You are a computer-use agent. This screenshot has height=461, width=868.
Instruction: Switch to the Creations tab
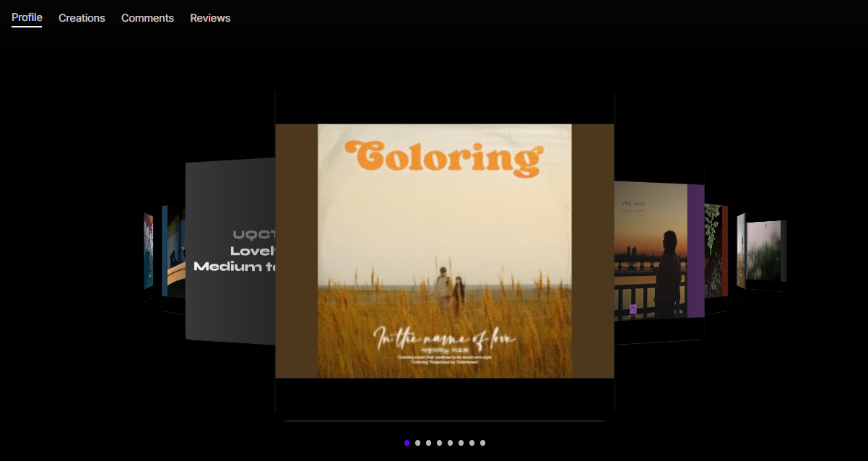(82, 18)
